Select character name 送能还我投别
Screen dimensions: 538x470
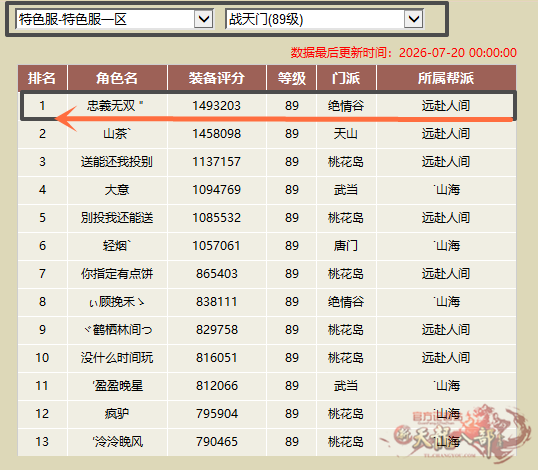click(x=117, y=162)
